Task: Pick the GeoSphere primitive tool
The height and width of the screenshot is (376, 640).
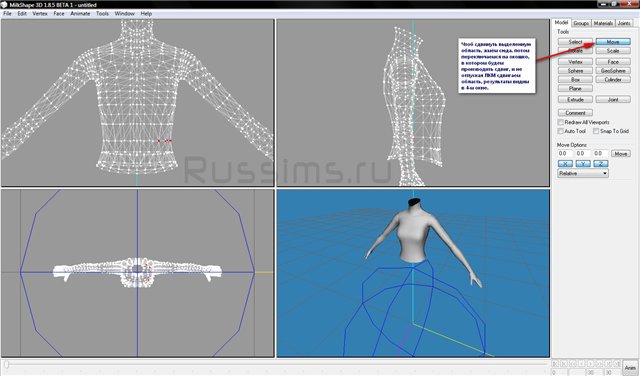Action: pyautogui.click(x=613, y=71)
